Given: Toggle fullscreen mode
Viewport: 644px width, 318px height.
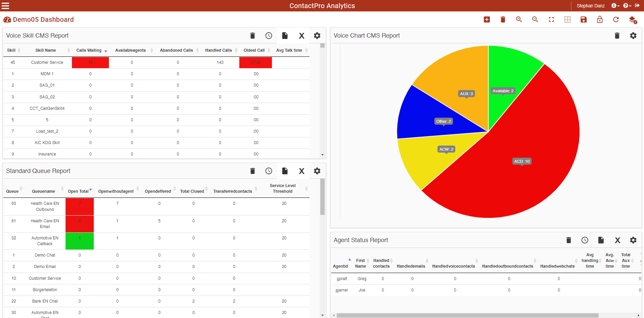Looking at the screenshot, I should click(x=551, y=19).
